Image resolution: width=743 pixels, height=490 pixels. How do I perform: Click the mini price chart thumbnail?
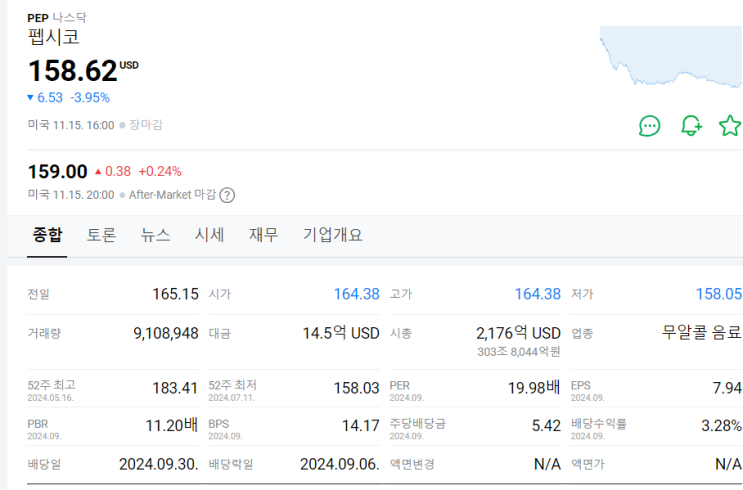[671, 57]
